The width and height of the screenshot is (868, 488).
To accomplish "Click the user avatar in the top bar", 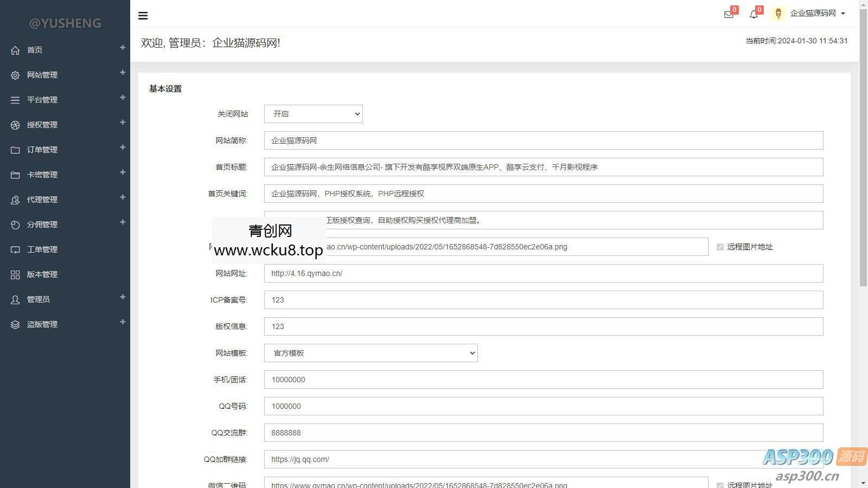I will [778, 14].
